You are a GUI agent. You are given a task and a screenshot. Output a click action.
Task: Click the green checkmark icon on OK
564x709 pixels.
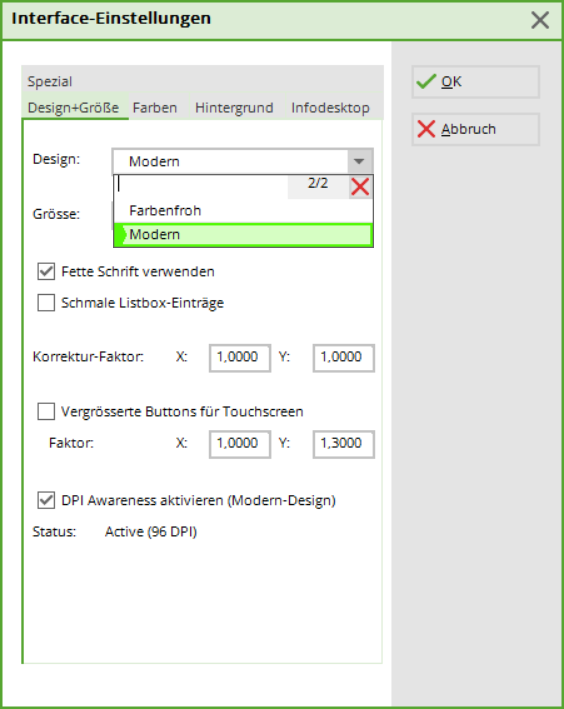(x=426, y=81)
